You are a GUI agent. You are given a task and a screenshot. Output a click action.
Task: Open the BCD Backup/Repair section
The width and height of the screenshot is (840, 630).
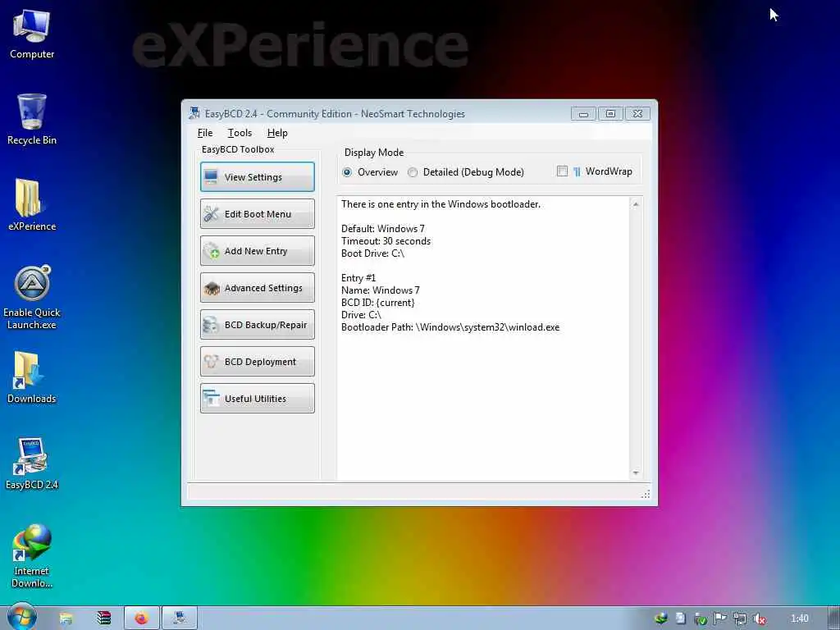(257, 325)
